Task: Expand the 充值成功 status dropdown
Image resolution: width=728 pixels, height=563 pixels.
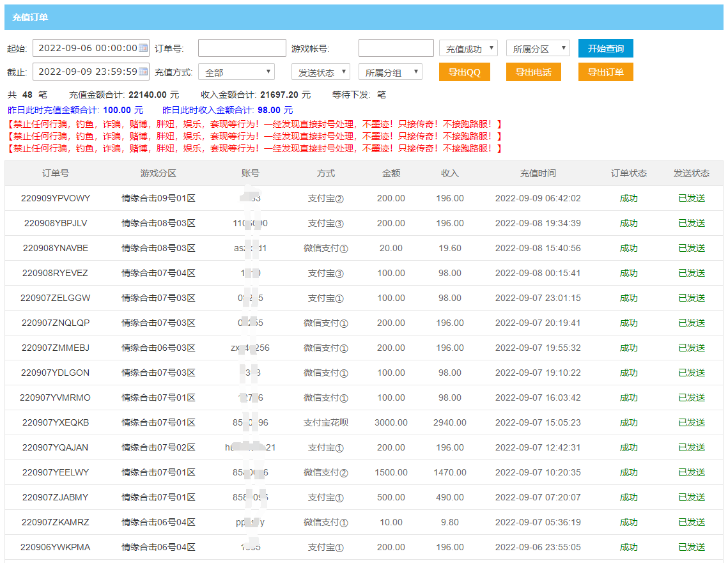Action: [x=468, y=49]
